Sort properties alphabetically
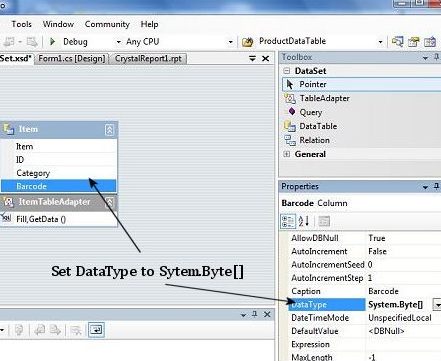This screenshot has height=361, width=441. [x=303, y=221]
